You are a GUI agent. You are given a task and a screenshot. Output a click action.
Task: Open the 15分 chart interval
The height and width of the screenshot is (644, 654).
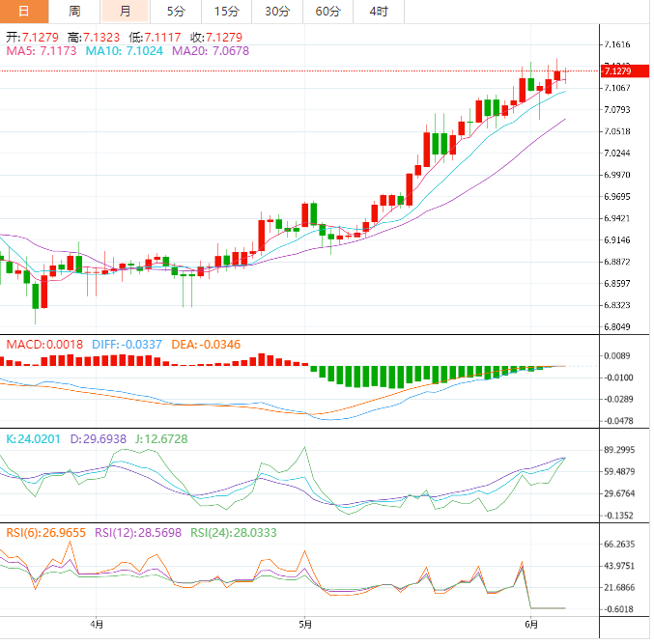226,12
